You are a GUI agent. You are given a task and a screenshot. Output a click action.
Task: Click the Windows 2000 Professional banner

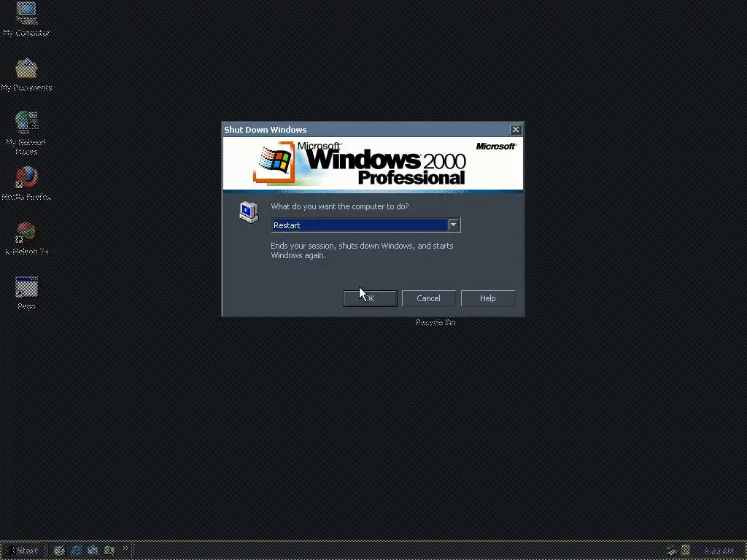coord(373,164)
